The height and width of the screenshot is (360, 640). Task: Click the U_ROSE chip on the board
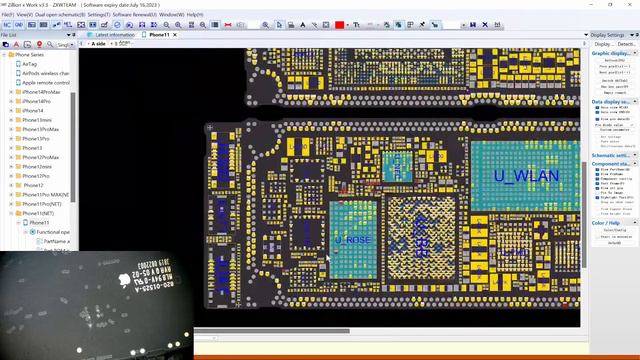click(353, 240)
